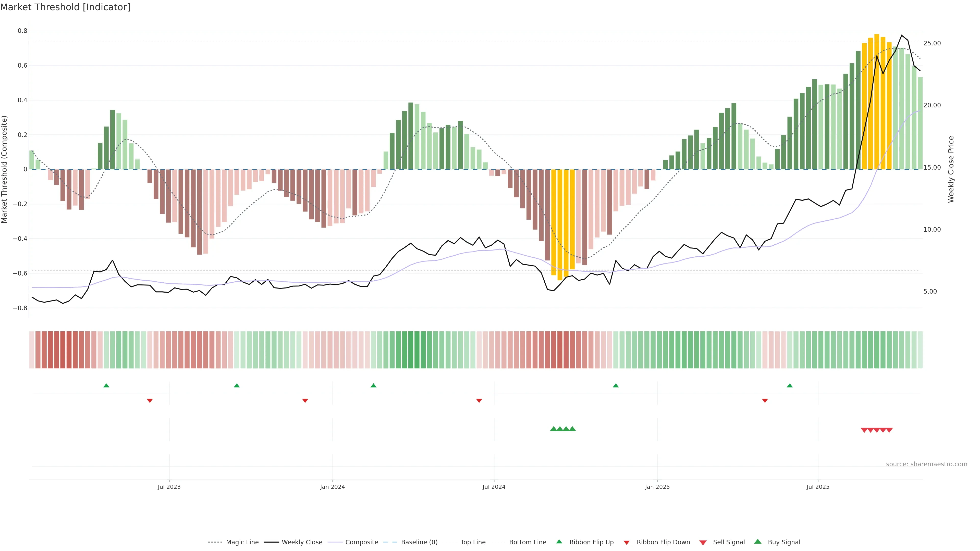The width and height of the screenshot is (980, 551).
Task: Click the Buy Signal legend triangle icon
Action: click(757, 542)
